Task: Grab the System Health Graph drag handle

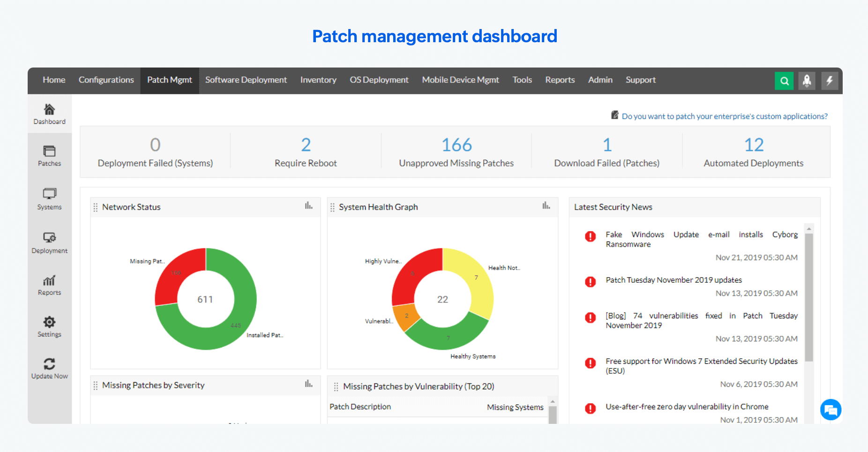Action: pyautogui.click(x=332, y=207)
